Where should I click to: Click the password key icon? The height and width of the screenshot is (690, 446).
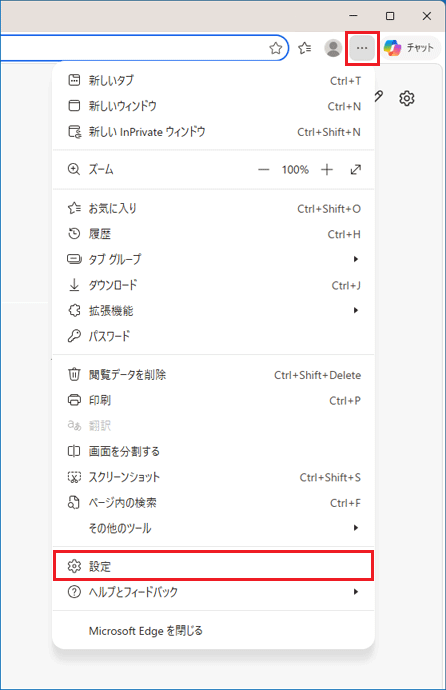(x=74, y=336)
